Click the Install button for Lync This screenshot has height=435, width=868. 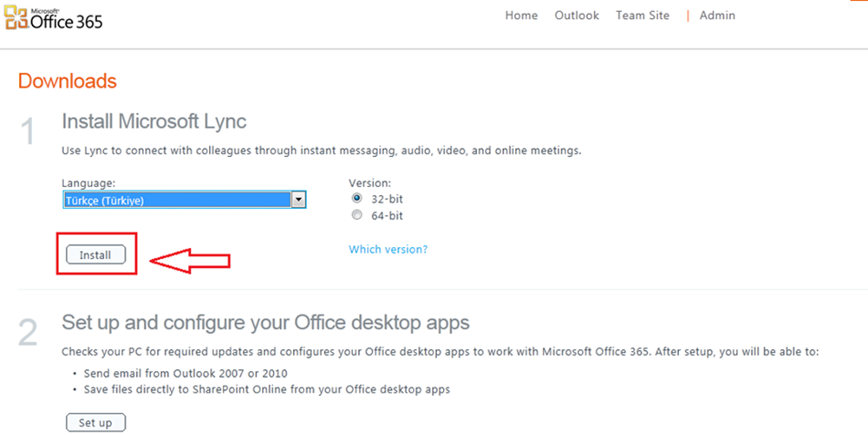click(x=95, y=255)
